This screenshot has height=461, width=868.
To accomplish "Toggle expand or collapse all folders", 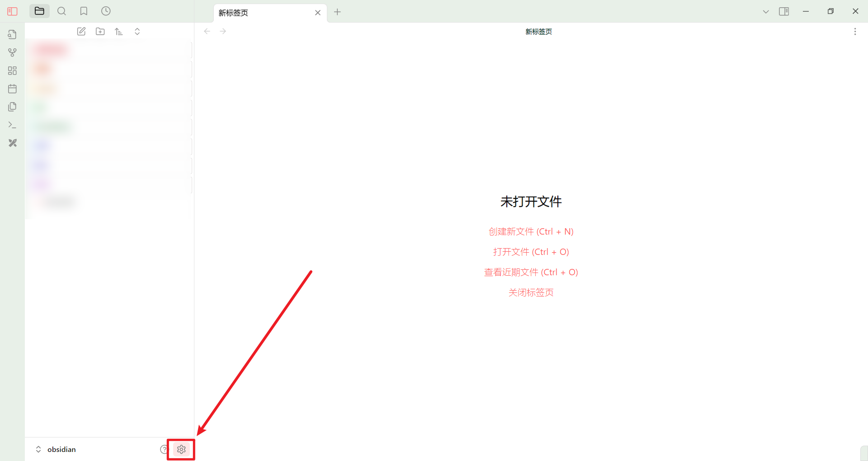I will (137, 31).
